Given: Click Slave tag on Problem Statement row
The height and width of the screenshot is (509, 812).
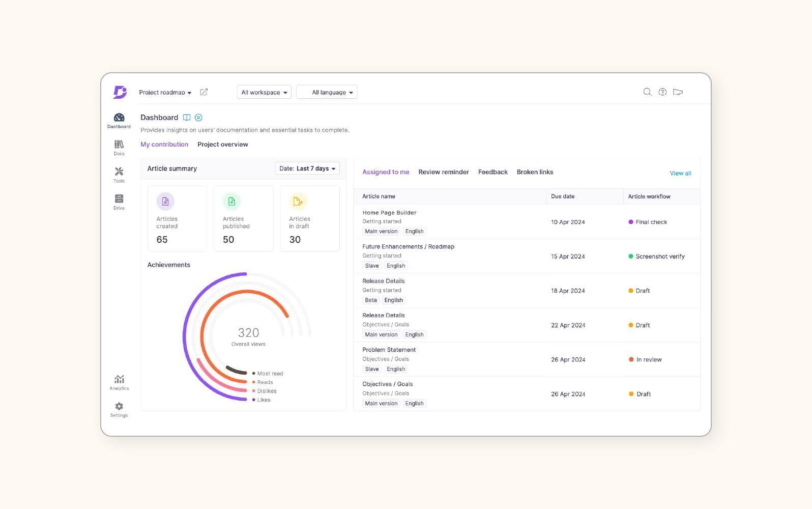Looking at the screenshot, I should 372,369.
